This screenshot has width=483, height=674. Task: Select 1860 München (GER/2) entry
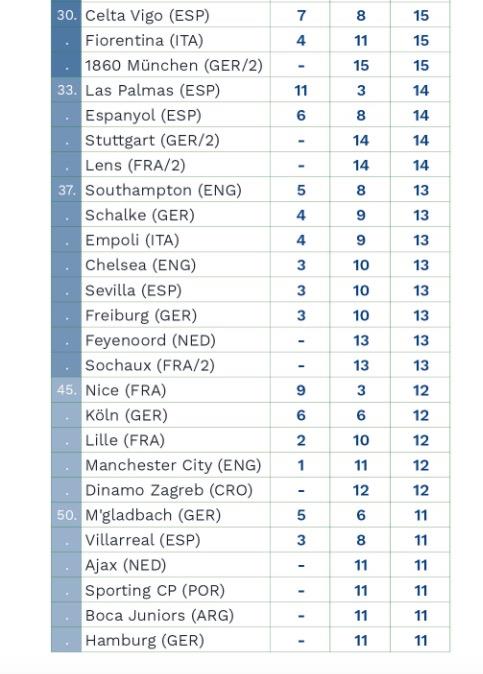click(174, 65)
